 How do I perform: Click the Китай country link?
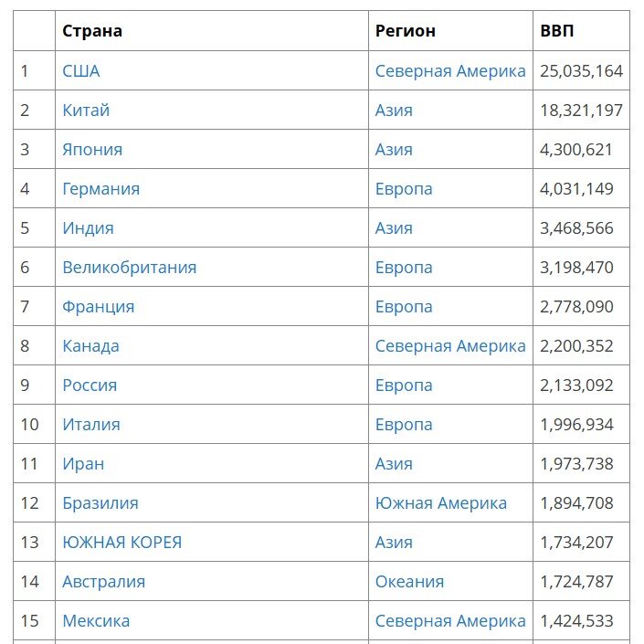[x=86, y=111]
